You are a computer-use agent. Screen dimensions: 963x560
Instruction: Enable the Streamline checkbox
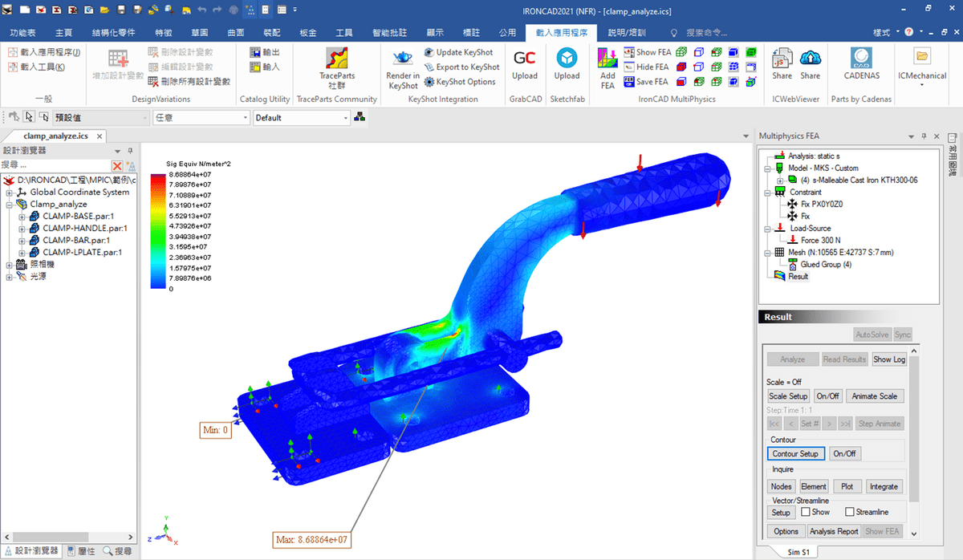(849, 511)
